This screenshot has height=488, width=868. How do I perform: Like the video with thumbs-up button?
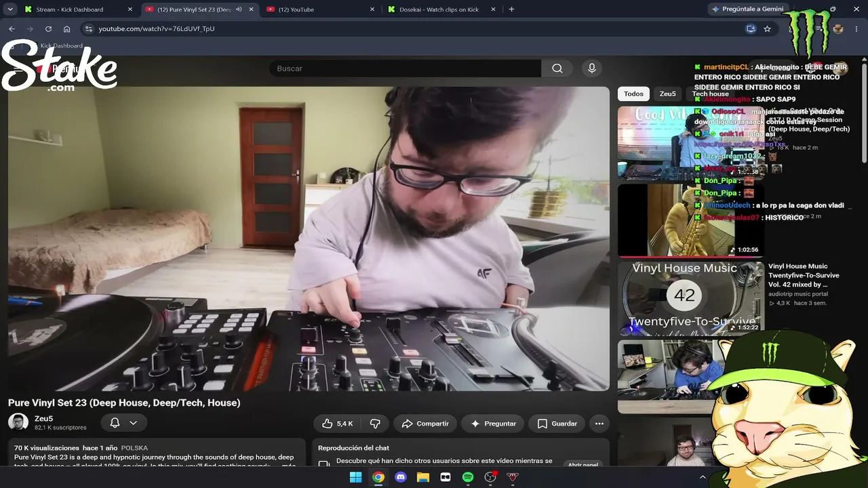[337, 424]
